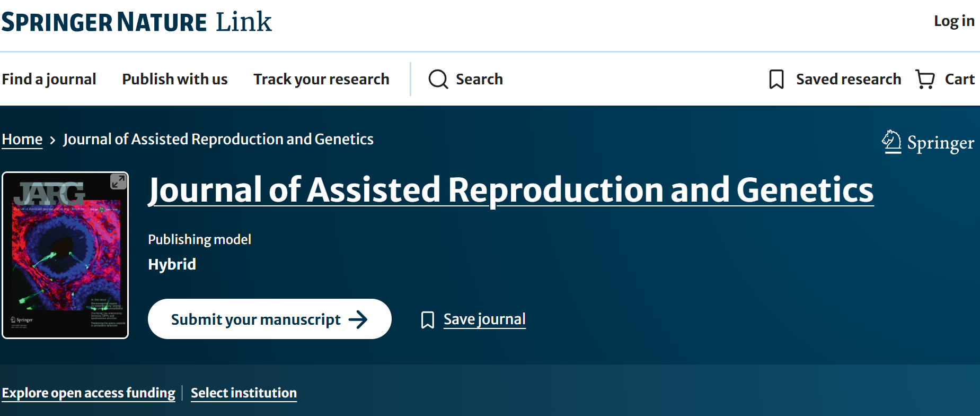Click the bookmark icon beside Save journal

click(x=428, y=319)
